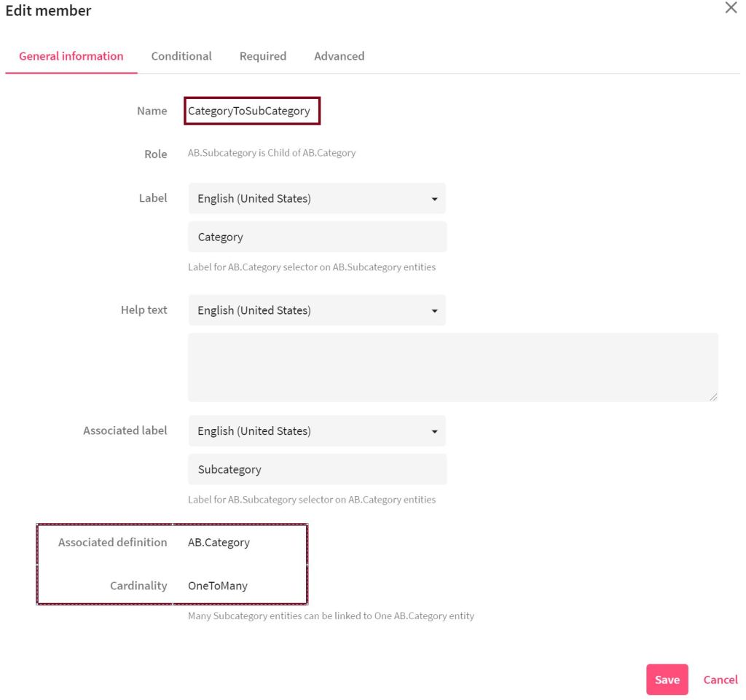Expand the Associated label language dropdown
746x700 pixels.
click(x=317, y=430)
